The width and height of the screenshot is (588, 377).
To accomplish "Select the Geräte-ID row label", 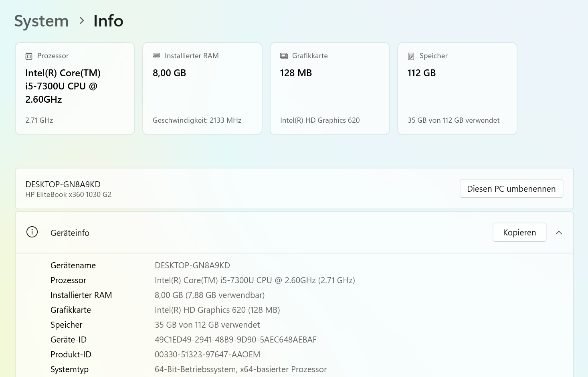I will (x=69, y=340).
